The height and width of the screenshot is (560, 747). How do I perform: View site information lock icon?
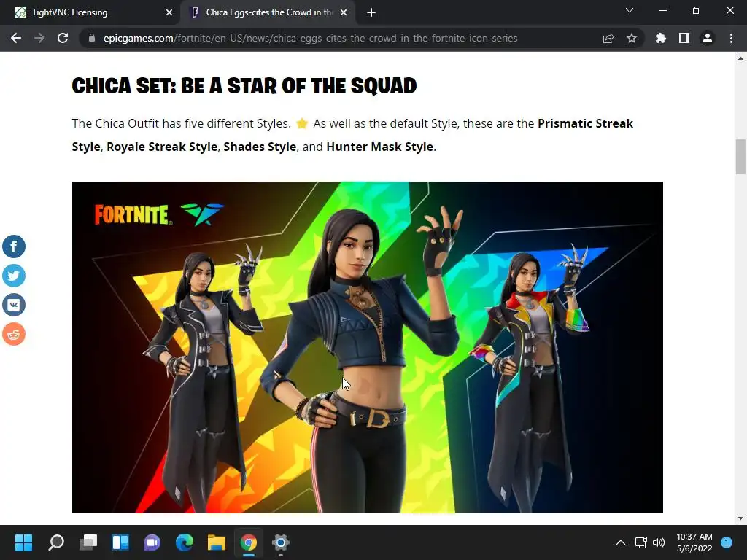[92, 38]
